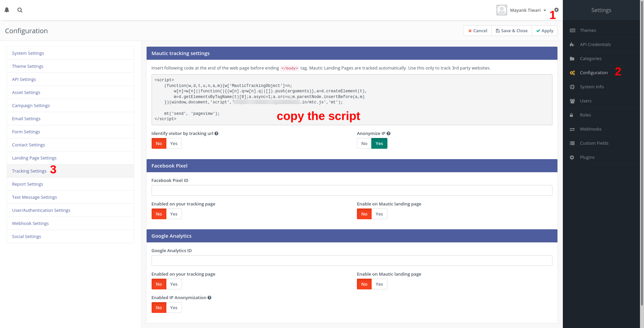Open settings via the gear icon
The width and height of the screenshot is (644, 328).
tap(556, 9)
